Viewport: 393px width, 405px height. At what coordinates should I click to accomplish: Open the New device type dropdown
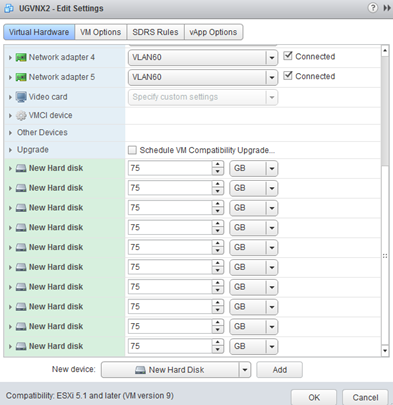pyautogui.click(x=245, y=370)
